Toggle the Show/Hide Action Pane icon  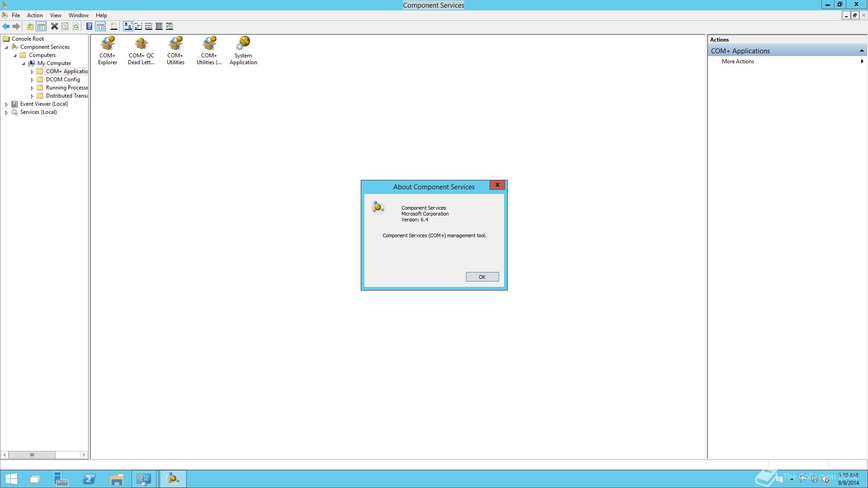pyautogui.click(x=100, y=26)
